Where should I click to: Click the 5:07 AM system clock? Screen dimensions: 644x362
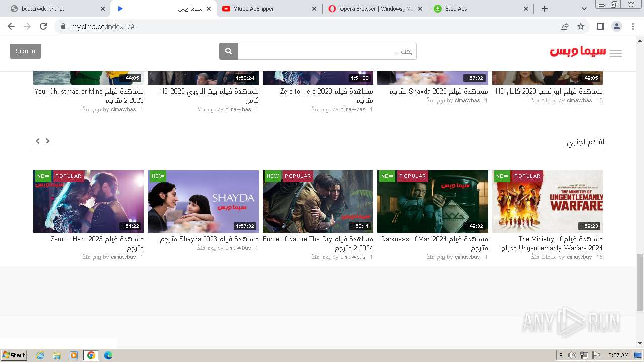(618, 355)
